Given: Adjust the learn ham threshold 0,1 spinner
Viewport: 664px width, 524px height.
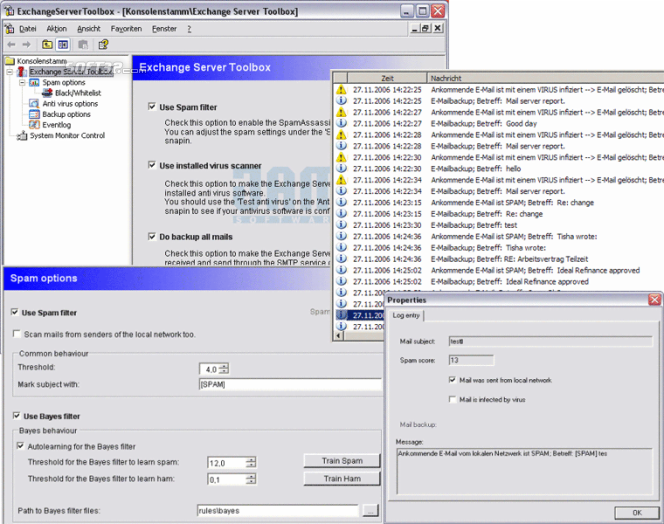Looking at the screenshot, I should click(251, 479).
